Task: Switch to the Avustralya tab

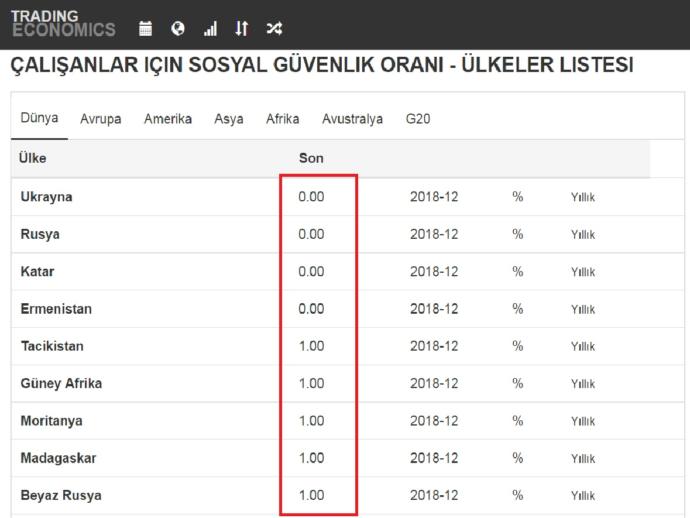Action: [352, 119]
